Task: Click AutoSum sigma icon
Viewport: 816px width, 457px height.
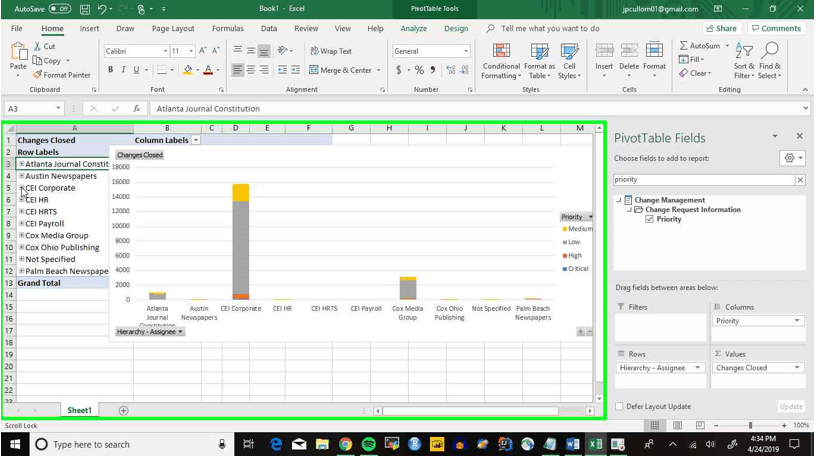Action: (684, 46)
